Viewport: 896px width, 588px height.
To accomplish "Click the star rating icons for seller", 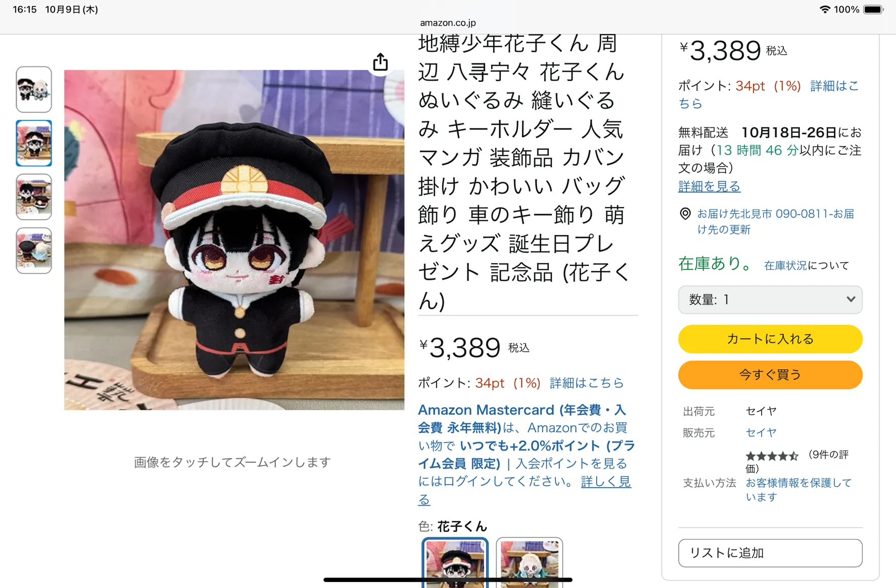I will tap(772, 456).
